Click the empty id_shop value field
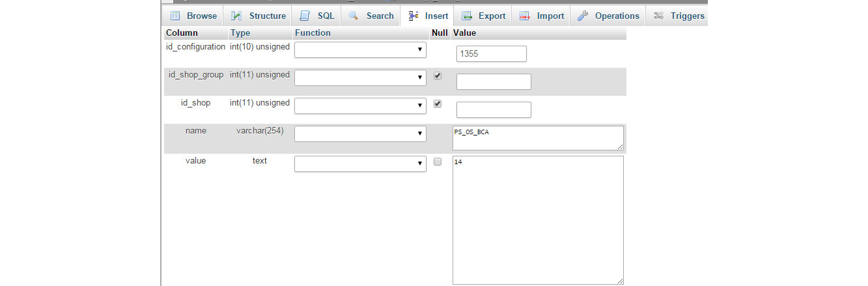The image size is (868, 286). [494, 109]
